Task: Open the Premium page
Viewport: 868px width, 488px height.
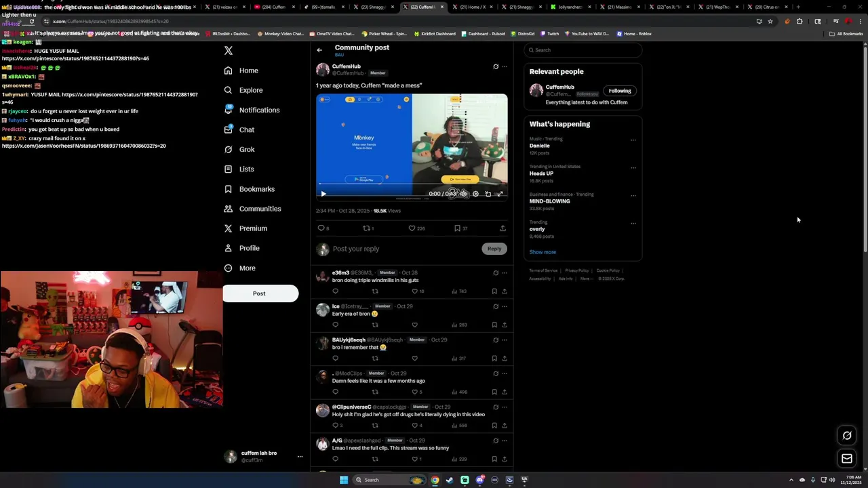Action: 245,228
